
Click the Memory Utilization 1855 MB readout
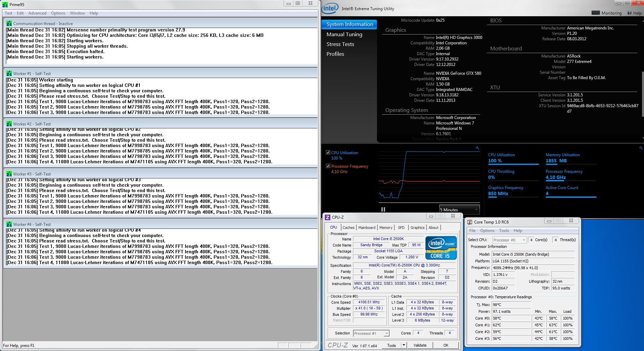pos(556,161)
